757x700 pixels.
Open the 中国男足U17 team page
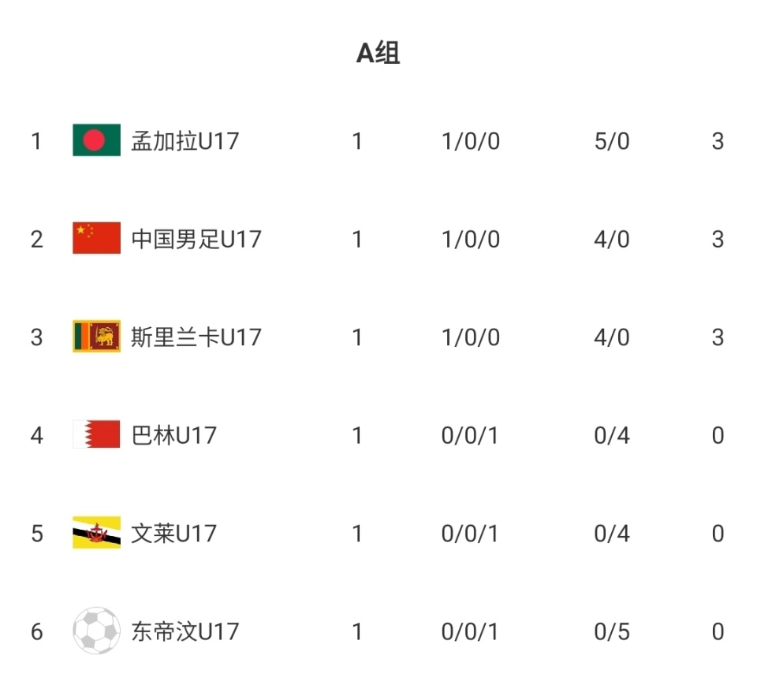[x=196, y=239]
